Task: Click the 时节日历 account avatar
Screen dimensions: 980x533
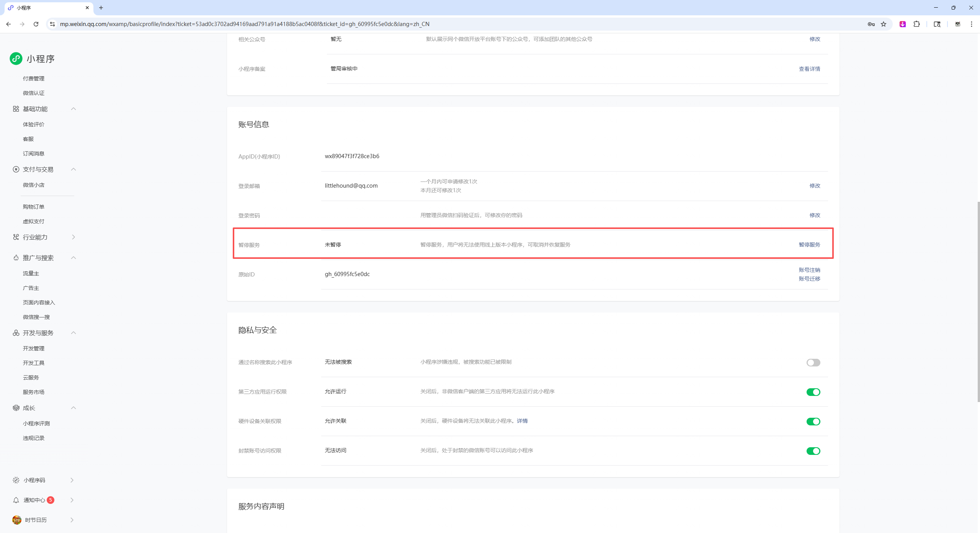Action: point(16,520)
